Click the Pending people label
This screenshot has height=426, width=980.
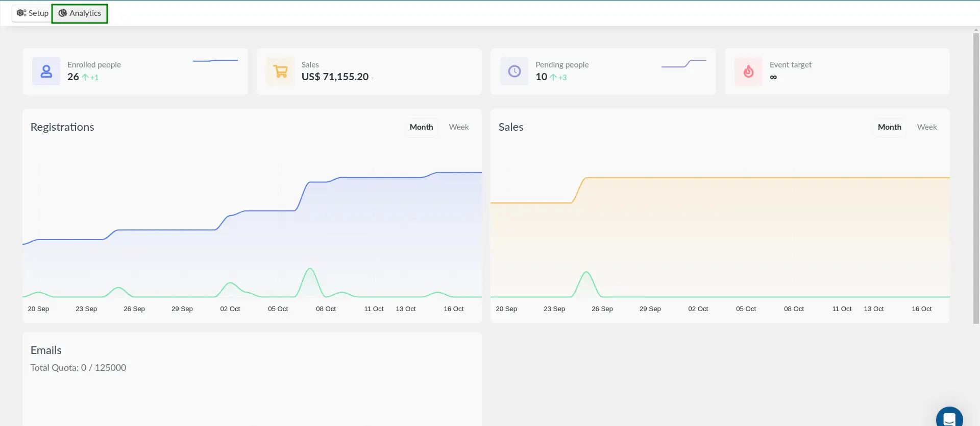point(562,65)
